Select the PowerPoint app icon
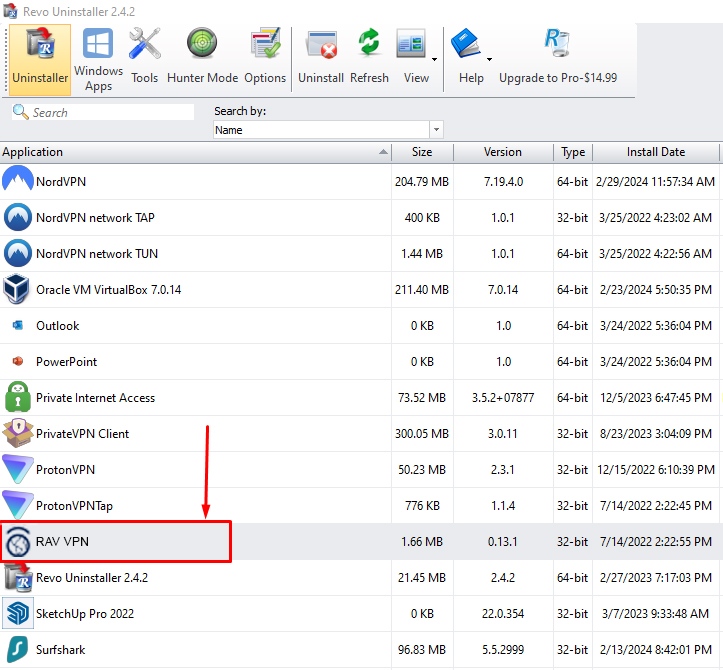Image resolution: width=723 pixels, height=670 pixels. pyautogui.click(x=18, y=361)
